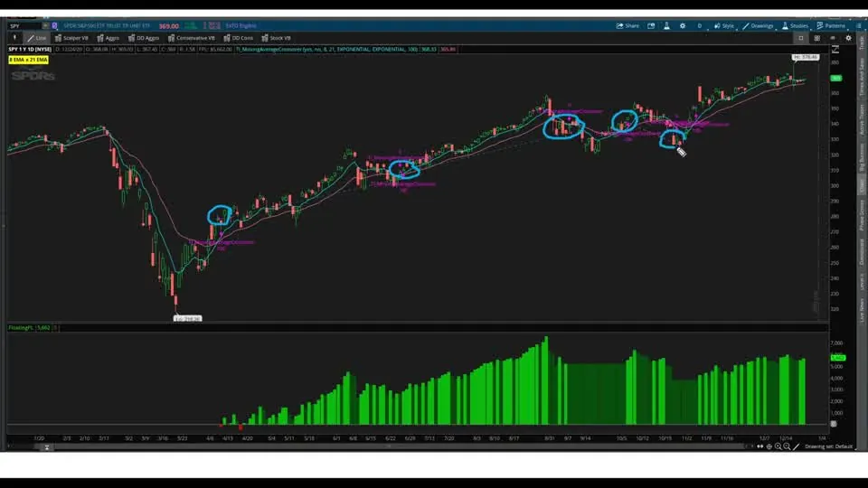Click the MovingAverageCrossover study label

(x=327, y=49)
